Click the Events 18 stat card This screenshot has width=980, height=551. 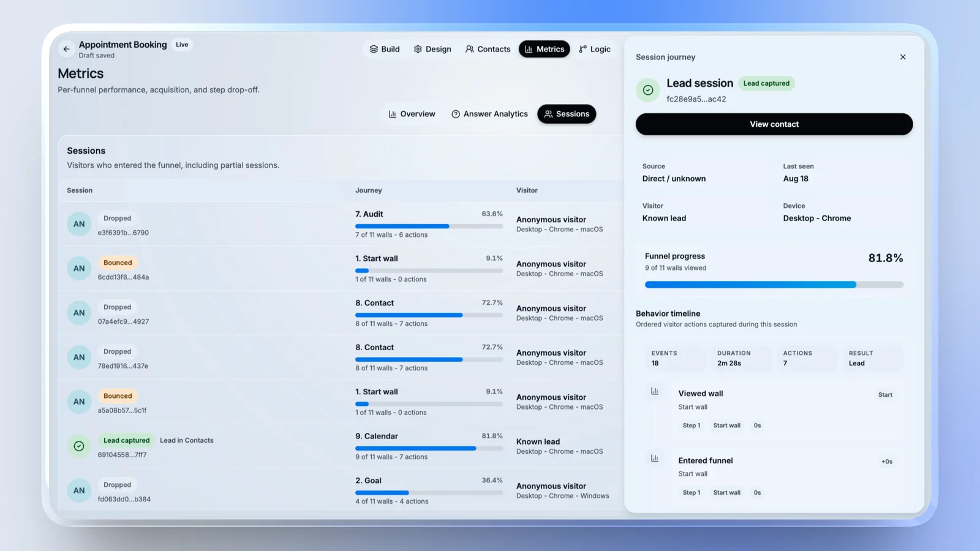click(676, 358)
